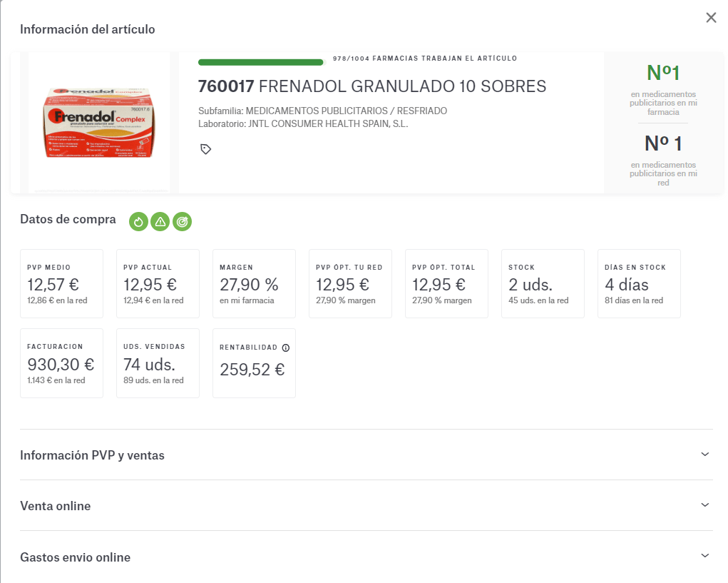728x583 pixels.
Task: Select the STOCK 2 uds. card
Action: coord(543,284)
